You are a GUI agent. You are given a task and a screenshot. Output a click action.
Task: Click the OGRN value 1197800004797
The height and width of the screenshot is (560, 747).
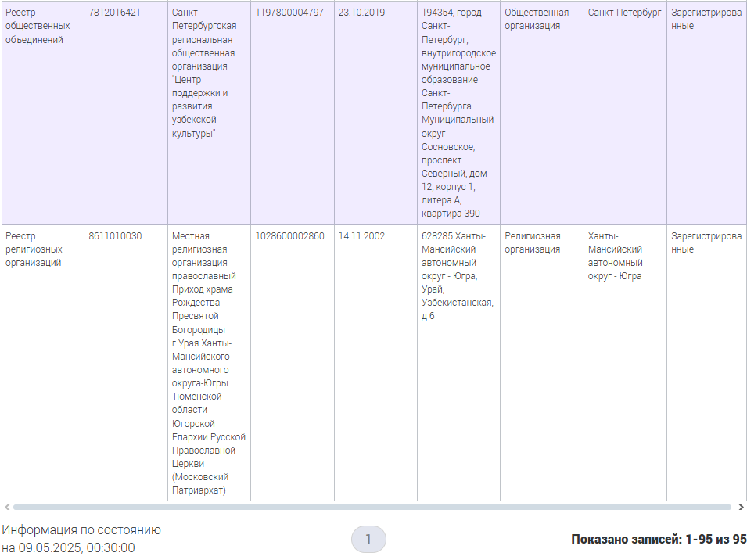pyautogui.click(x=289, y=13)
